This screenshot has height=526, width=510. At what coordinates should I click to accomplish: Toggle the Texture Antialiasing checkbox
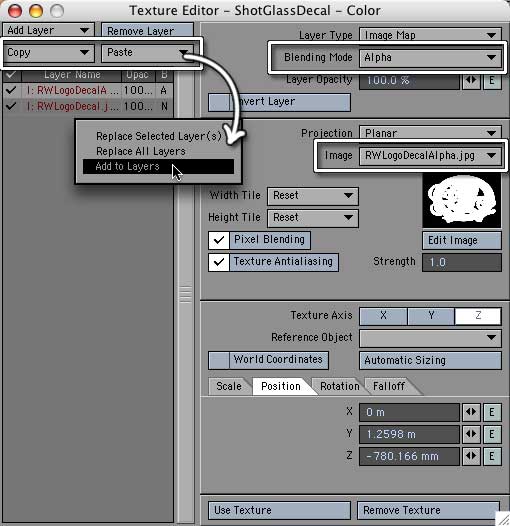(219, 262)
